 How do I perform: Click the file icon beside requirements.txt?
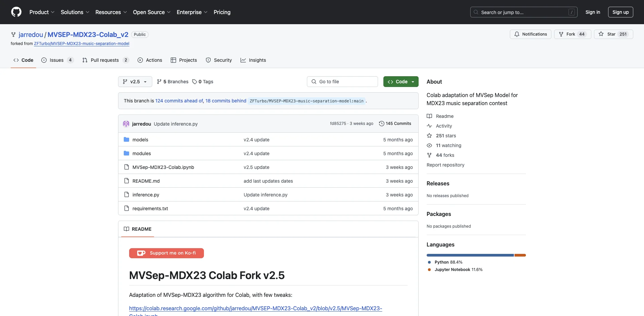[x=126, y=208]
